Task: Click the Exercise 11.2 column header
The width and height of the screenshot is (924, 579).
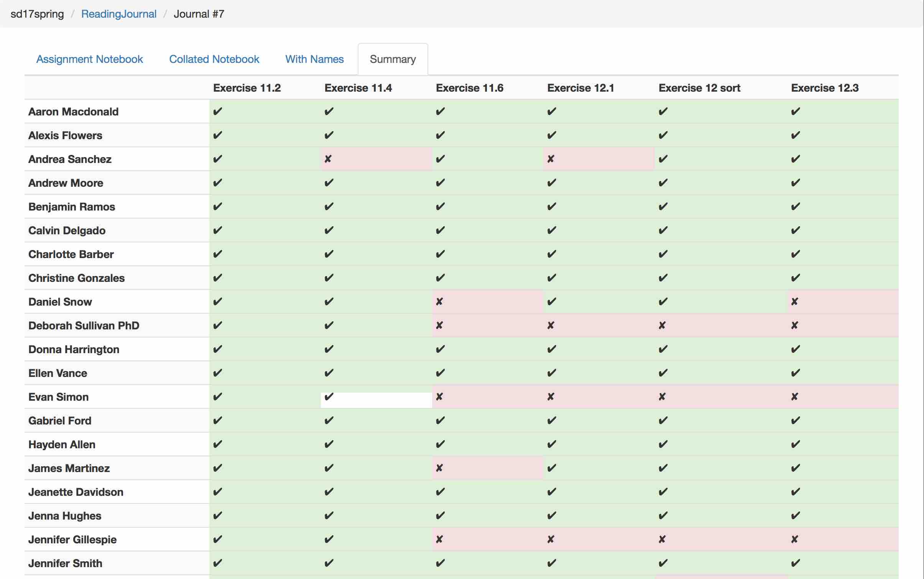Action: [247, 88]
